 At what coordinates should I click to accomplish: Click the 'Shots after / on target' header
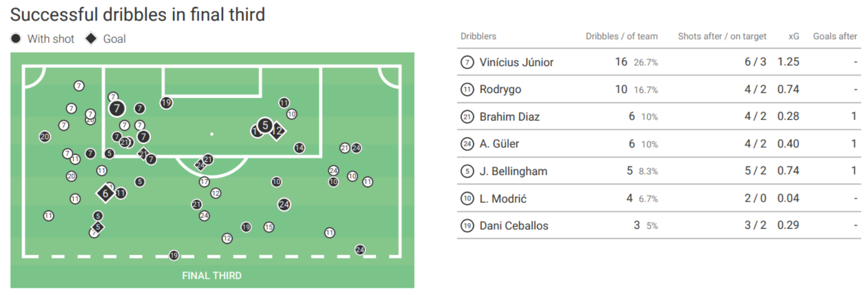point(722,36)
